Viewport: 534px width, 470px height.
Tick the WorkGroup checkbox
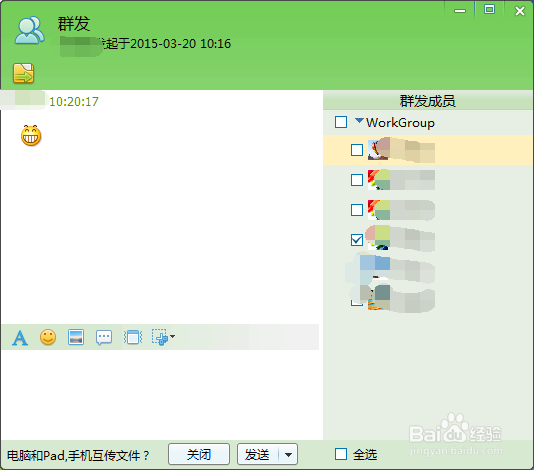(x=341, y=122)
